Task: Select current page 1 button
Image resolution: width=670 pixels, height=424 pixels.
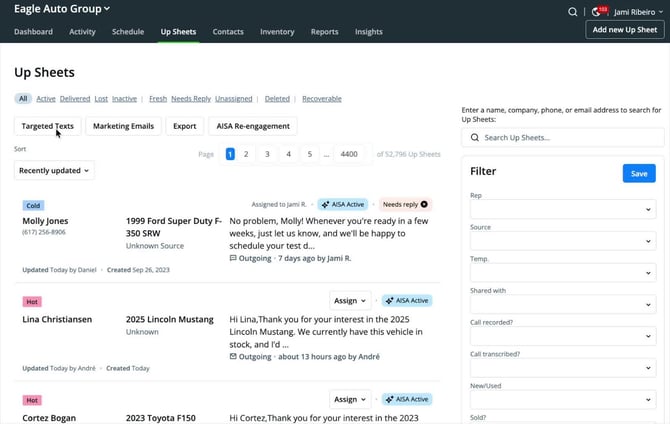Action: pyautogui.click(x=230, y=154)
